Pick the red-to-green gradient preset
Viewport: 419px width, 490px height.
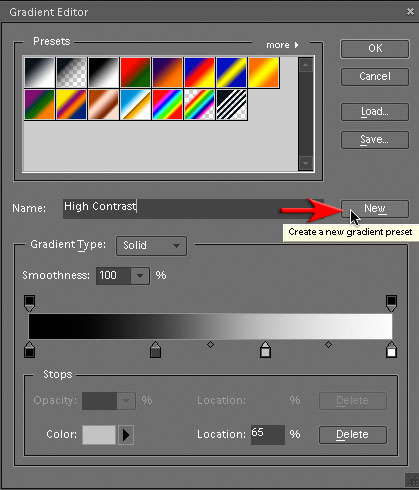pos(135,72)
